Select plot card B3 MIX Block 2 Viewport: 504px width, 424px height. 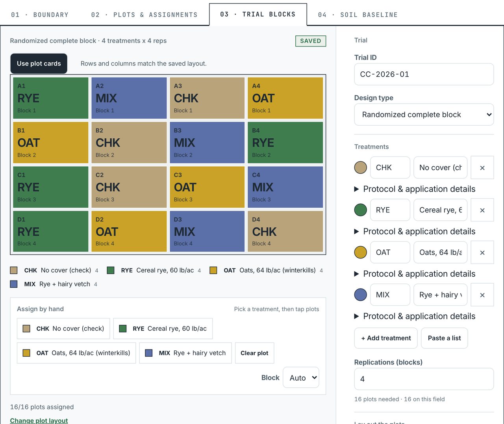coord(207,143)
